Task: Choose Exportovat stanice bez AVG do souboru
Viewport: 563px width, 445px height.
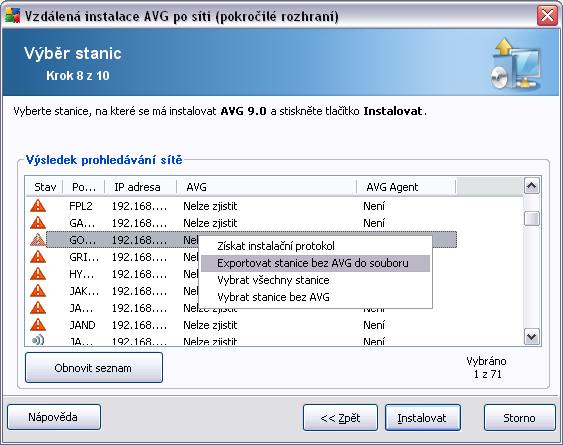Action: [315, 263]
